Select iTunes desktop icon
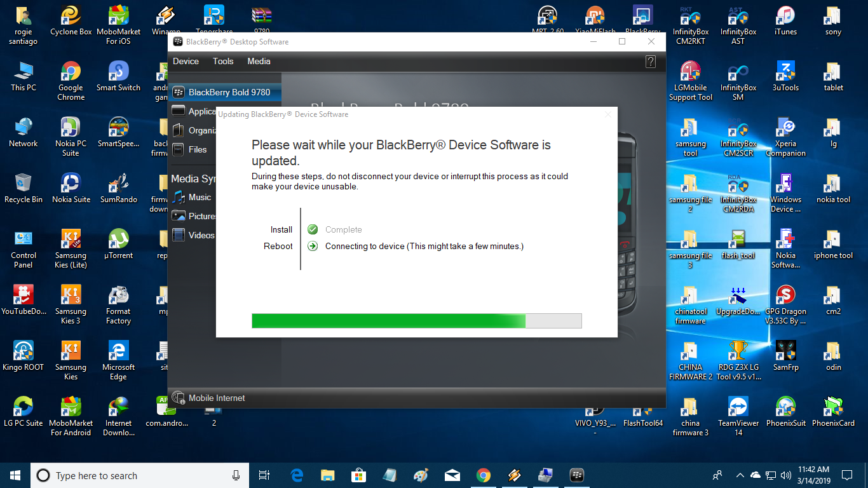 point(785,21)
